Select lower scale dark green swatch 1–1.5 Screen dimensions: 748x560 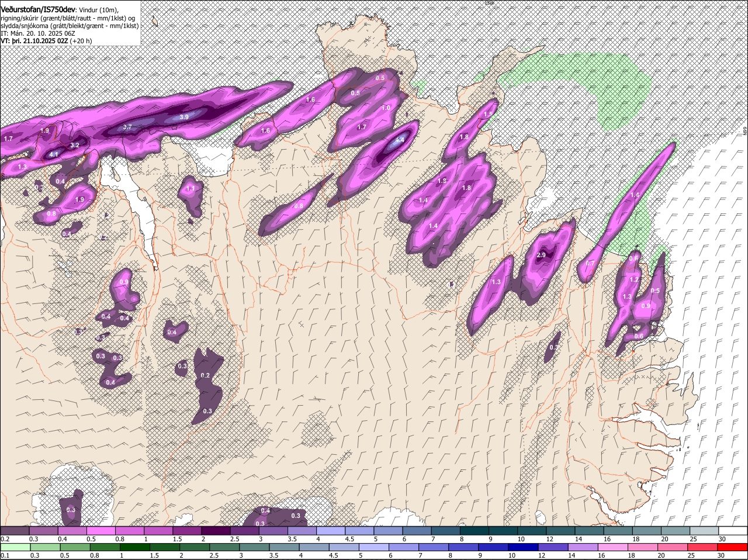(135, 547)
